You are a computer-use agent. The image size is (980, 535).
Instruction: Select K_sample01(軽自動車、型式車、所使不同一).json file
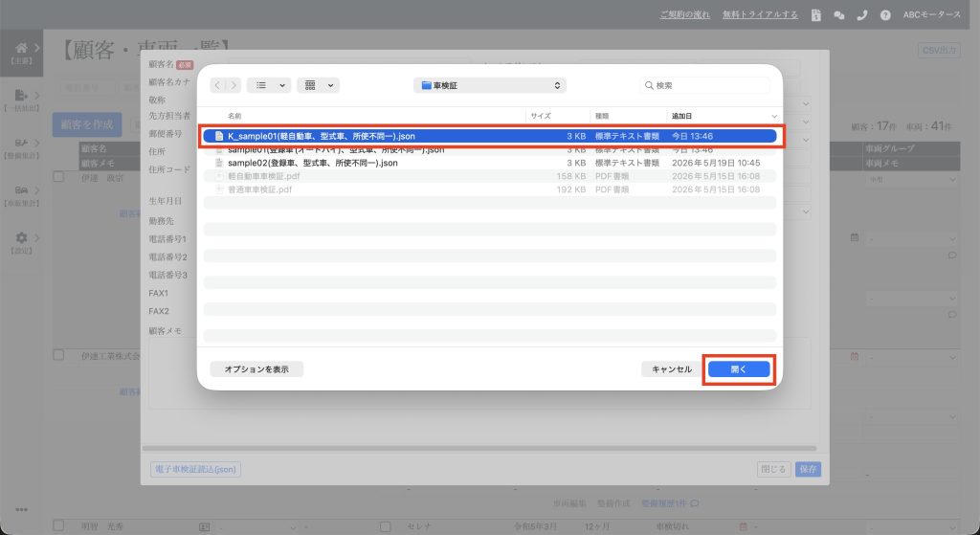(490, 136)
